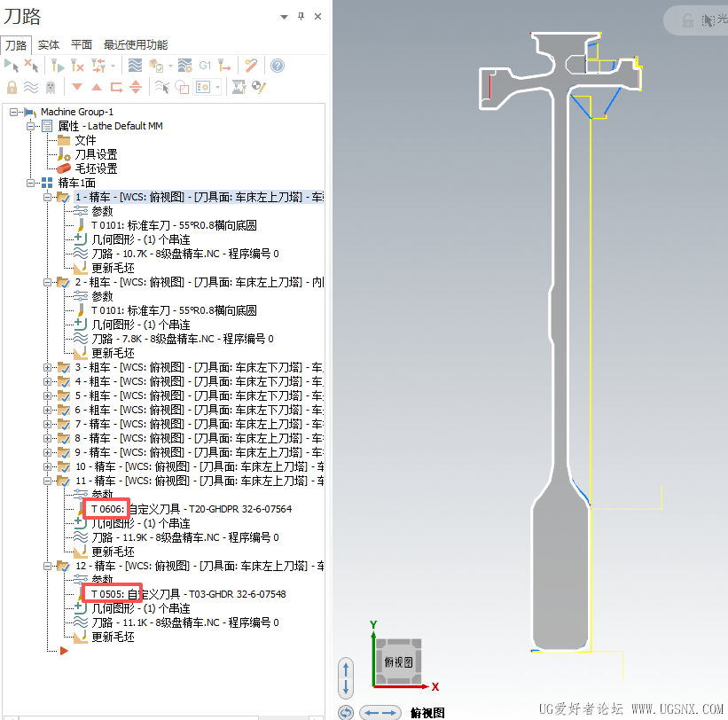This screenshot has width=728, height=720.
Task: Open Backplot selected operations
Action: [x=135, y=66]
